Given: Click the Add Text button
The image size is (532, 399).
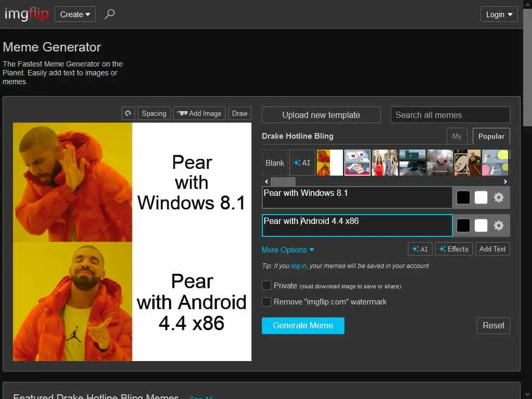Looking at the screenshot, I should tap(493, 249).
